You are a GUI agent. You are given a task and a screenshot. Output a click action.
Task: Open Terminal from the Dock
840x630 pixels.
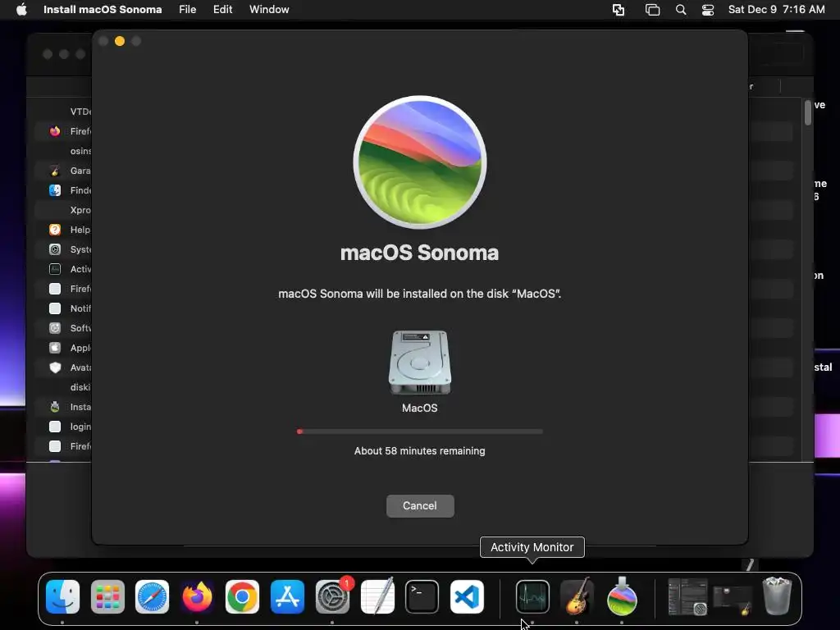click(x=422, y=596)
